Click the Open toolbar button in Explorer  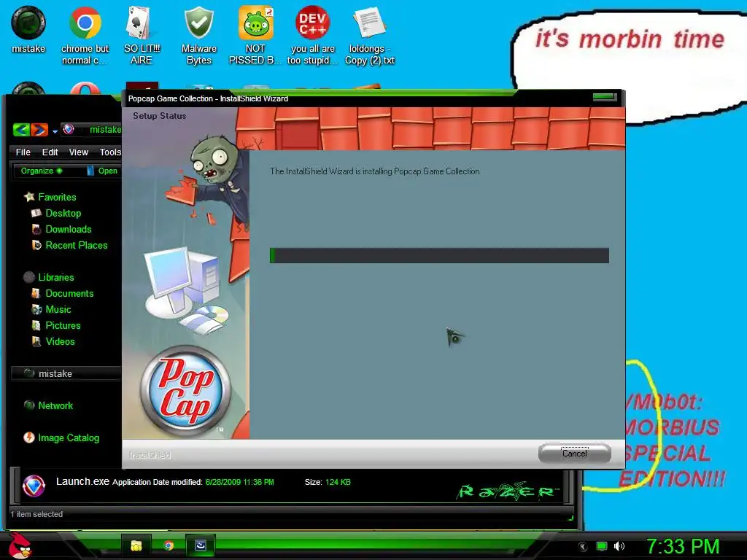click(x=102, y=171)
